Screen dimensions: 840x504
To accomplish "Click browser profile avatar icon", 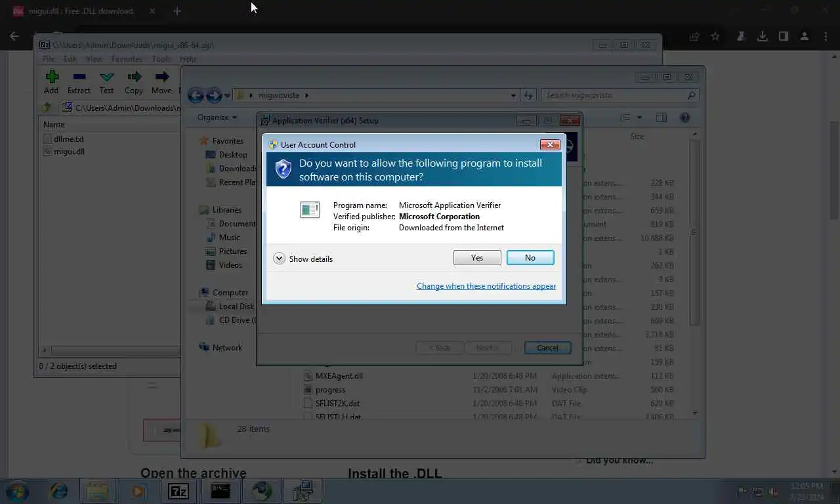I will tap(805, 37).
